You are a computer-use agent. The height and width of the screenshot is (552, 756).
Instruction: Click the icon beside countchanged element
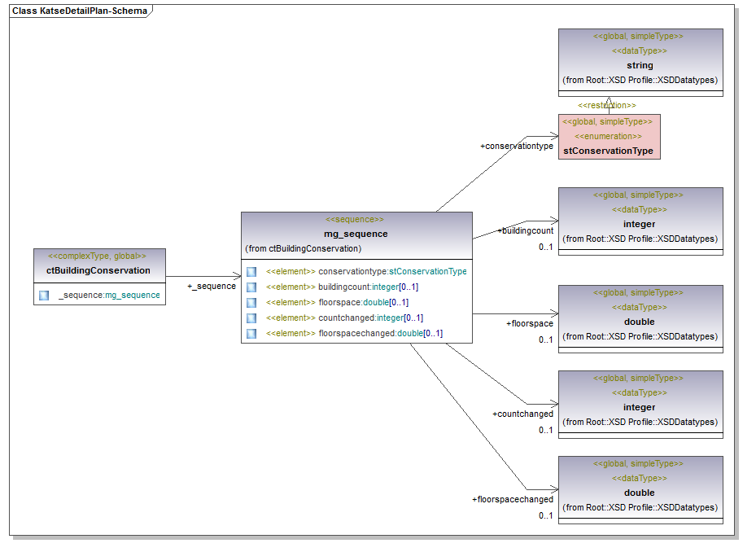(251, 318)
